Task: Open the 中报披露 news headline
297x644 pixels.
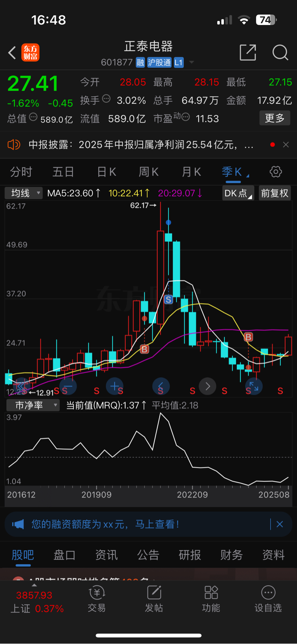Action: 141,145
